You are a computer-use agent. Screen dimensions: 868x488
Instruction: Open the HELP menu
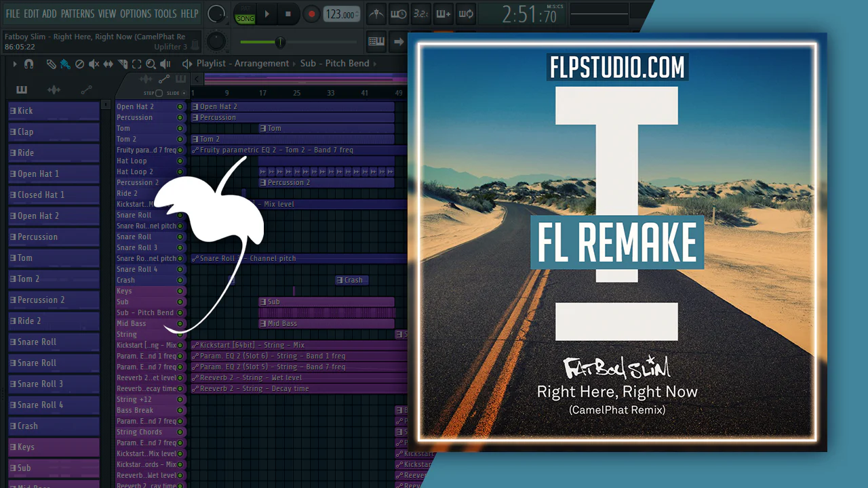189,14
